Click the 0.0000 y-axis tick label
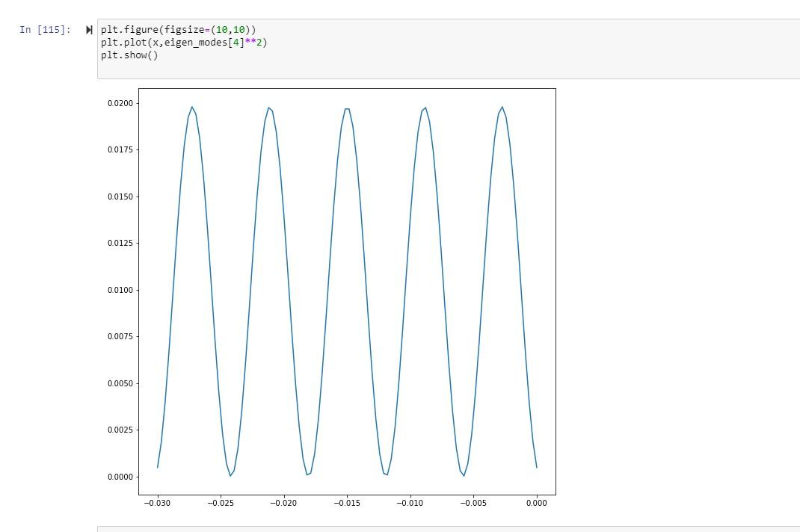The height and width of the screenshot is (532, 800). (x=120, y=477)
